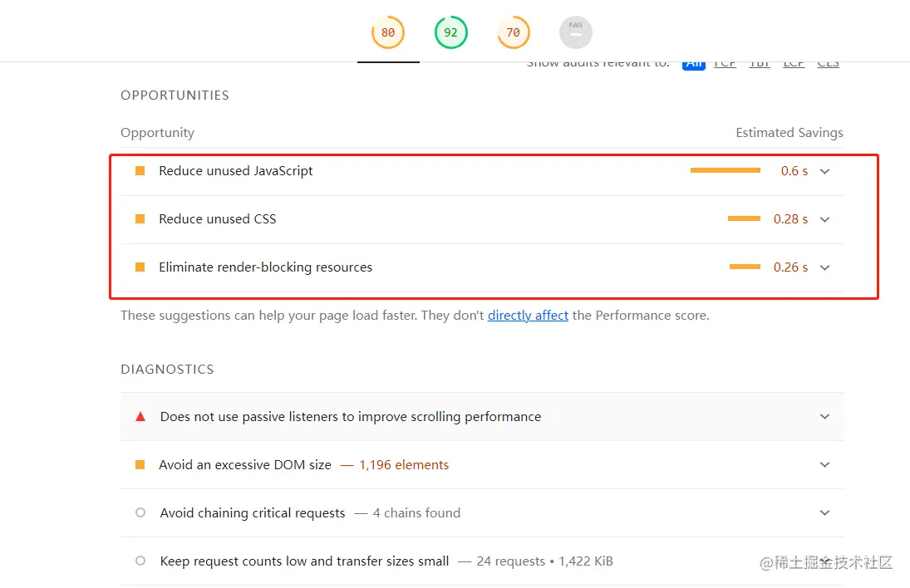Expand Avoid an excessive DOM size chevron
This screenshot has height=588, width=910.
pyautogui.click(x=824, y=465)
